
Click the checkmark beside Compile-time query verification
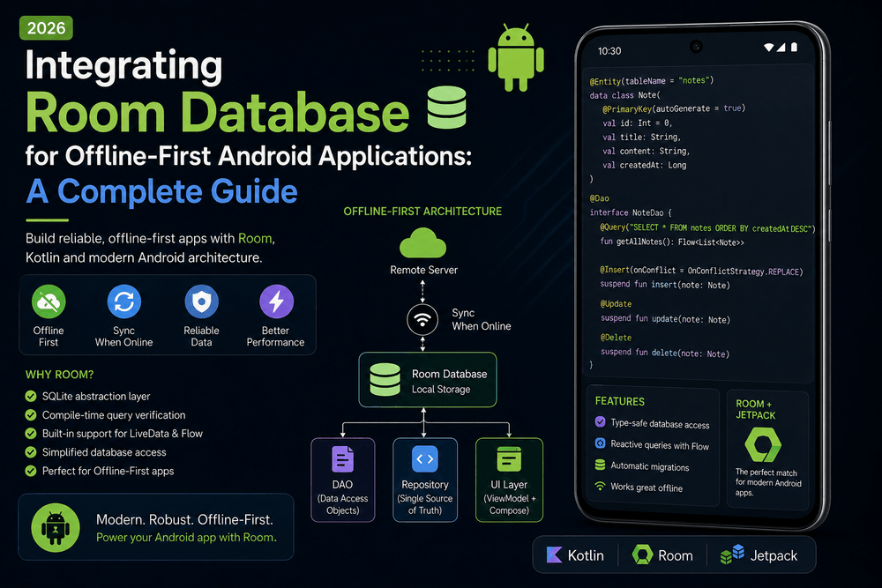[x=31, y=415]
